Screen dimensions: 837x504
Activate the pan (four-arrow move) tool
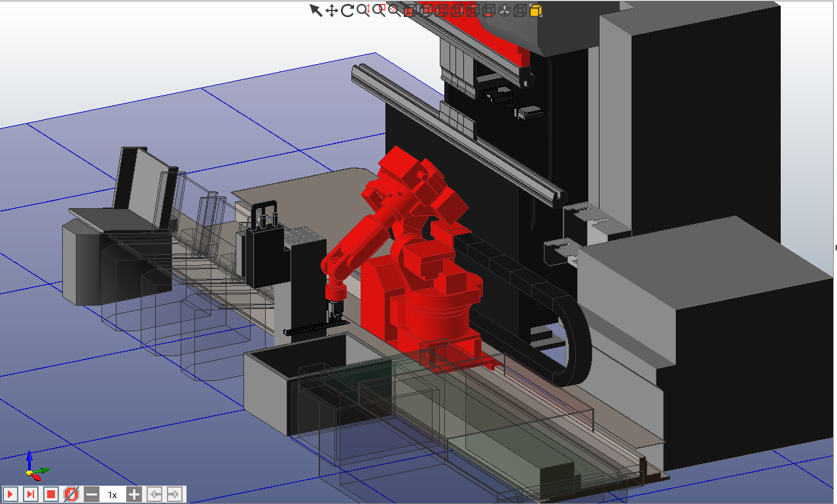(331, 10)
